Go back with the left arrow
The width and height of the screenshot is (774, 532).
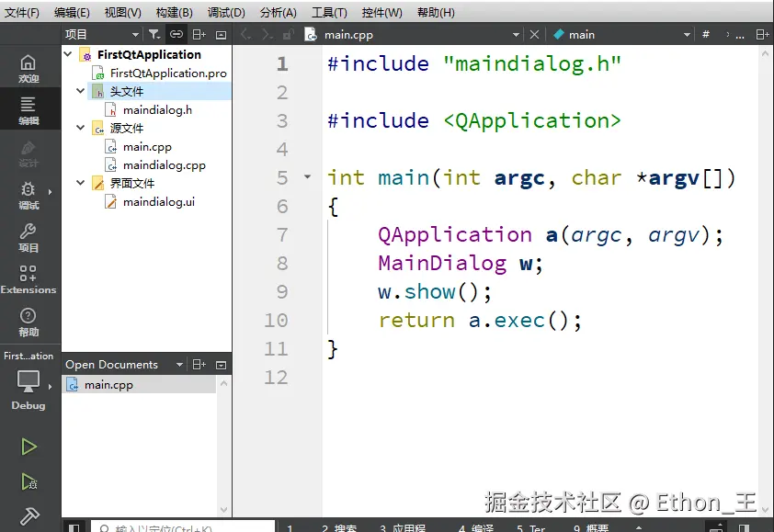245,35
